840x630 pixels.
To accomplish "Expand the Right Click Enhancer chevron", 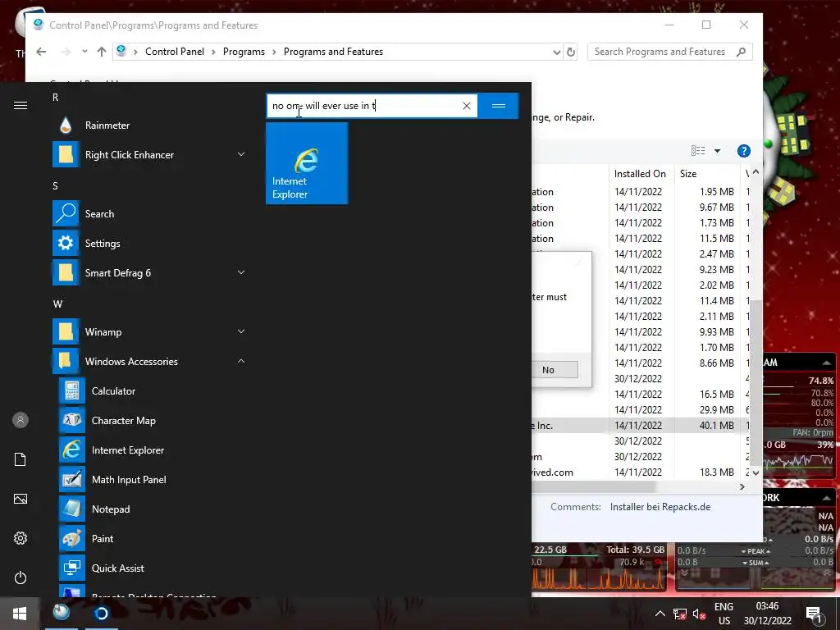I will click(x=241, y=154).
